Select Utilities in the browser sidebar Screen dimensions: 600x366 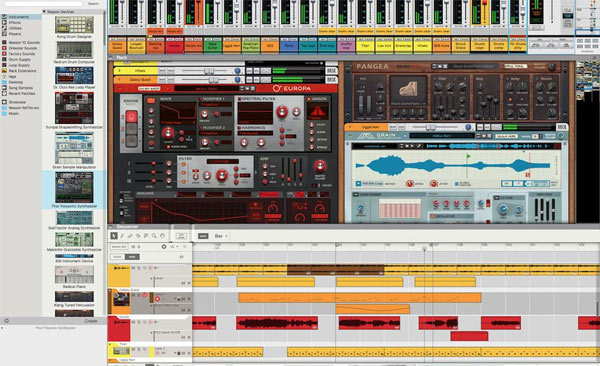coord(15,28)
